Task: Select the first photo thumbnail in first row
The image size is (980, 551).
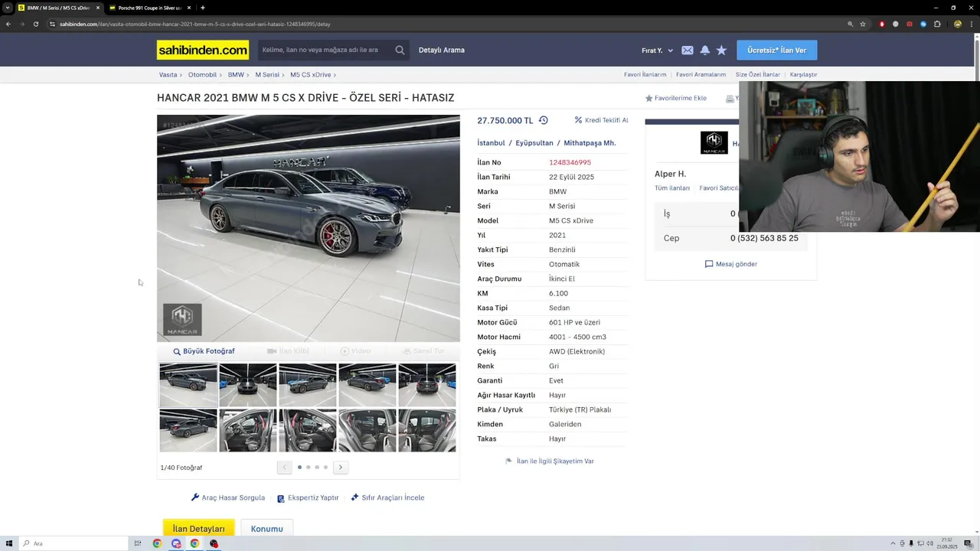Action: point(188,385)
